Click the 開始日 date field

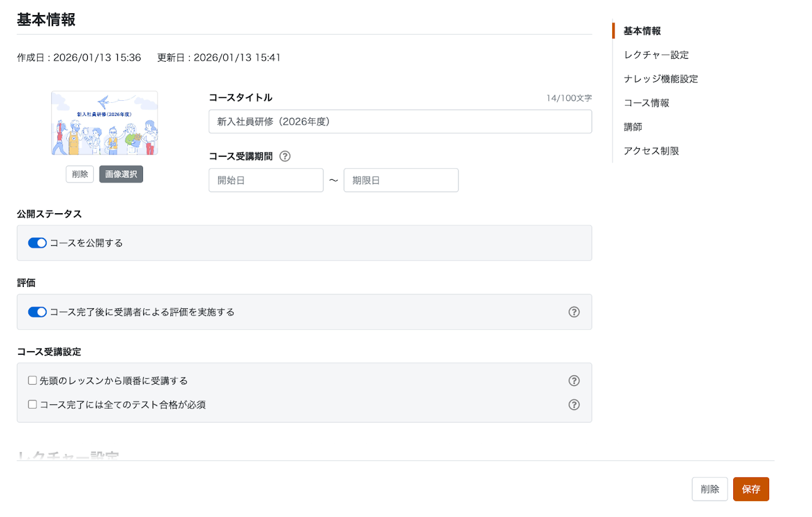[266, 180]
